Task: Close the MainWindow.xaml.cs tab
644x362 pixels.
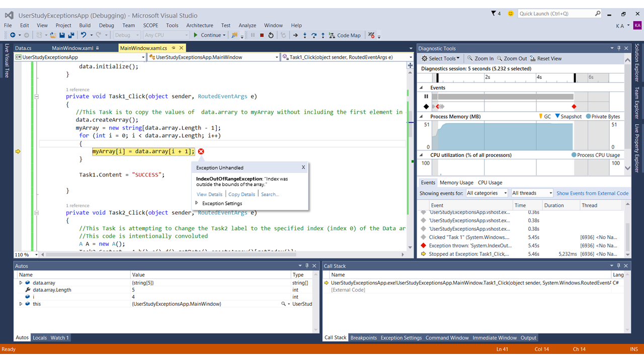Action: click(x=181, y=48)
